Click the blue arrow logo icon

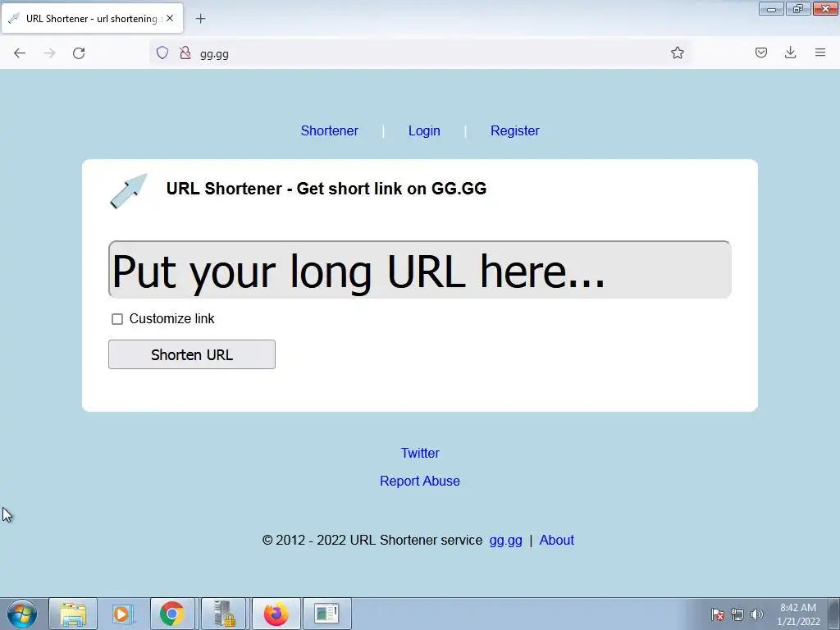click(129, 190)
